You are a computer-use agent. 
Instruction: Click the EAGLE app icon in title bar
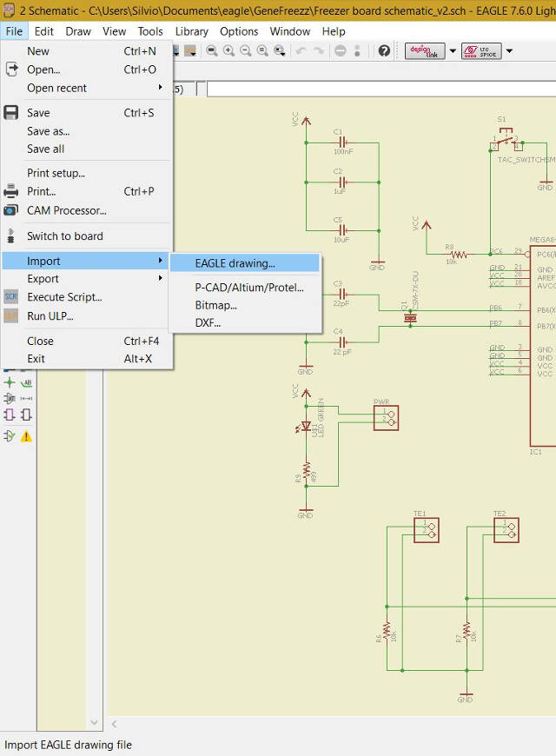[x=8, y=10]
